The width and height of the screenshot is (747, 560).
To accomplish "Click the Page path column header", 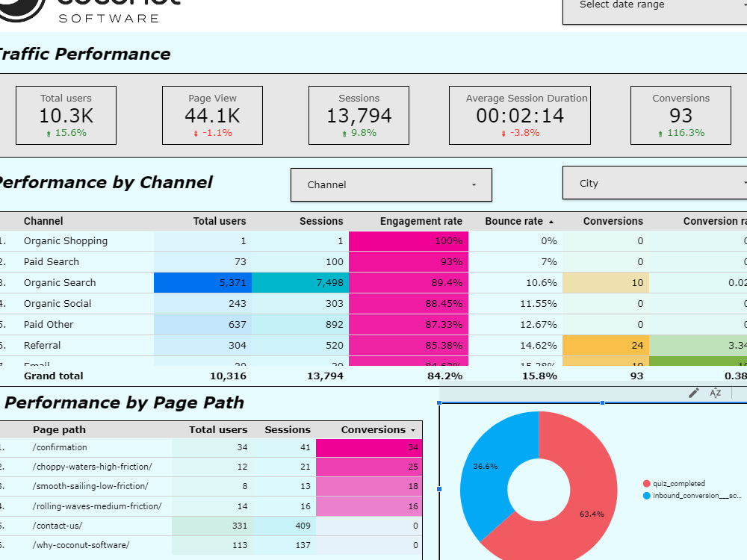I will point(59,429).
